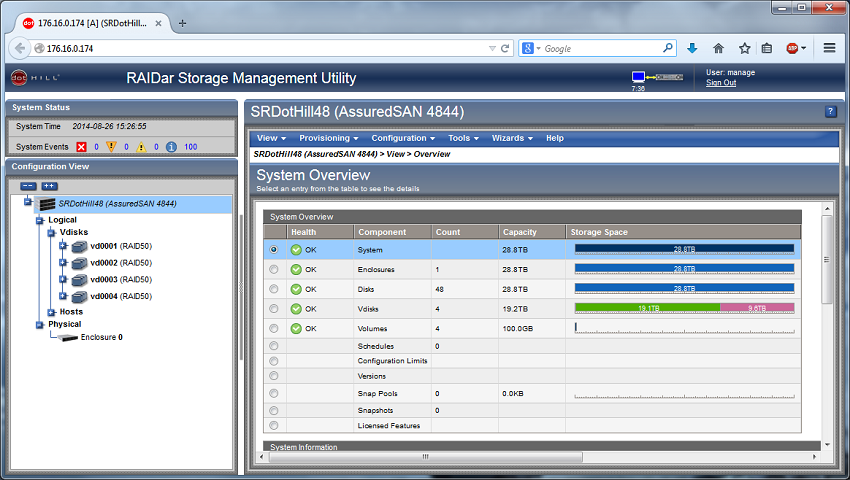Viewport: 850px width, 480px height.
Task: Collapse the Vdisks tree node
Action: tap(51, 233)
